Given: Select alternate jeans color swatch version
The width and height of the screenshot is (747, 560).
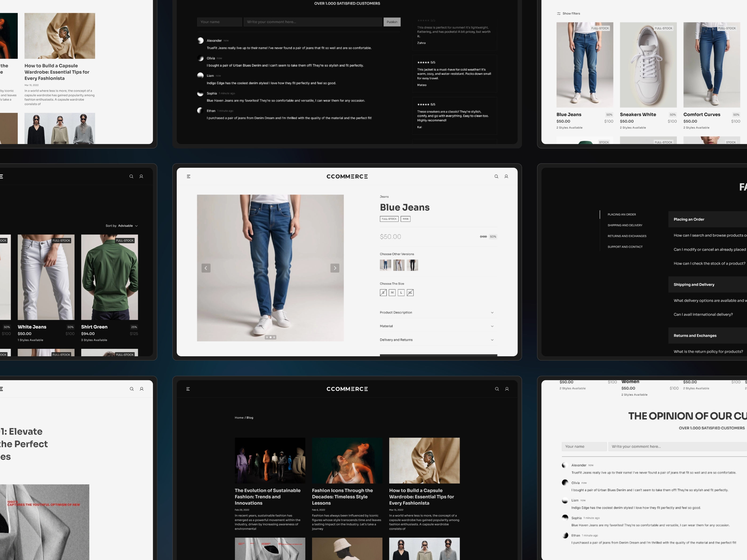Looking at the screenshot, I should [398, 265].
